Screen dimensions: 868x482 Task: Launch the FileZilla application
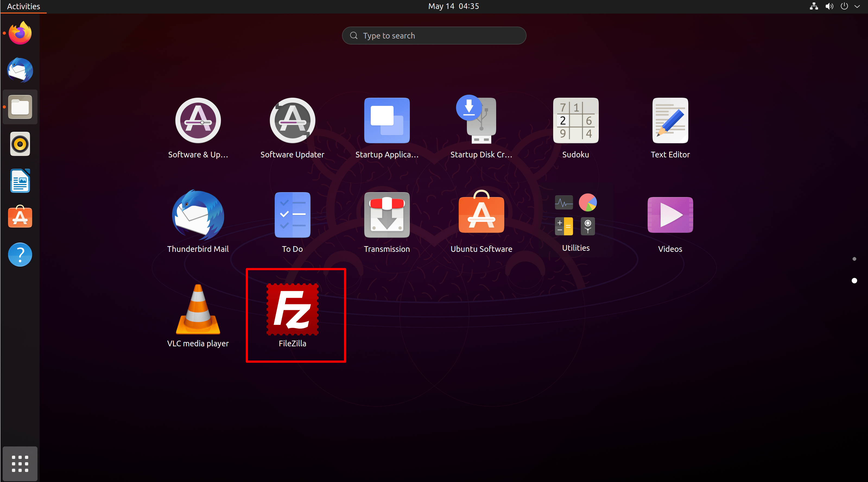coord(292,309)
